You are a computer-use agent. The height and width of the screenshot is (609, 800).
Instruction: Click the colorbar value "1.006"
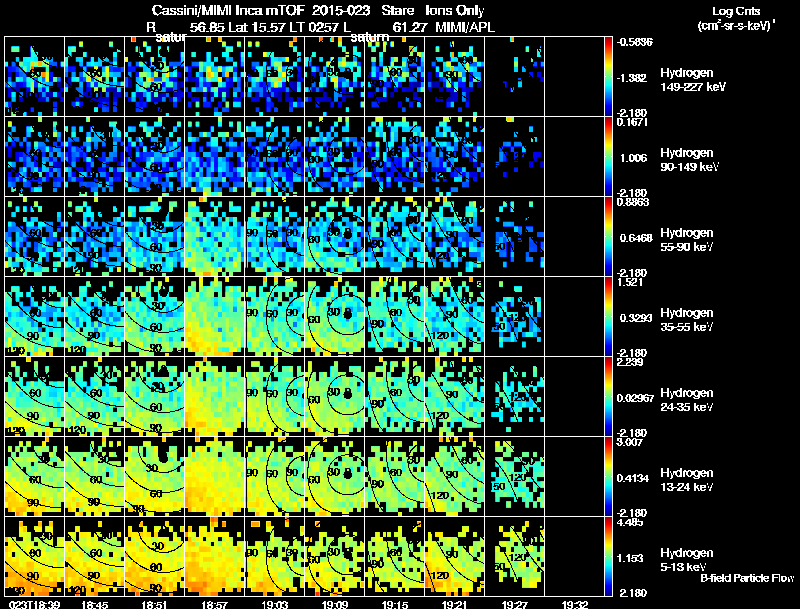pos(633,158)
